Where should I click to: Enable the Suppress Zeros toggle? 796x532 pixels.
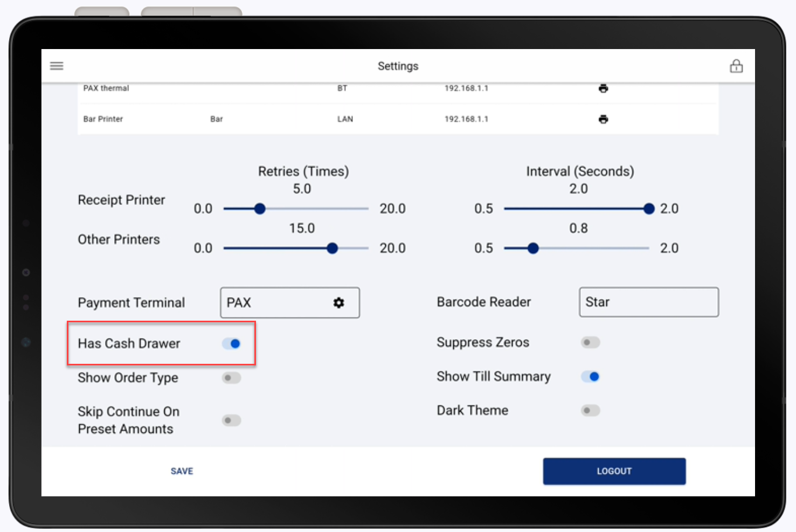coord(590,342)
